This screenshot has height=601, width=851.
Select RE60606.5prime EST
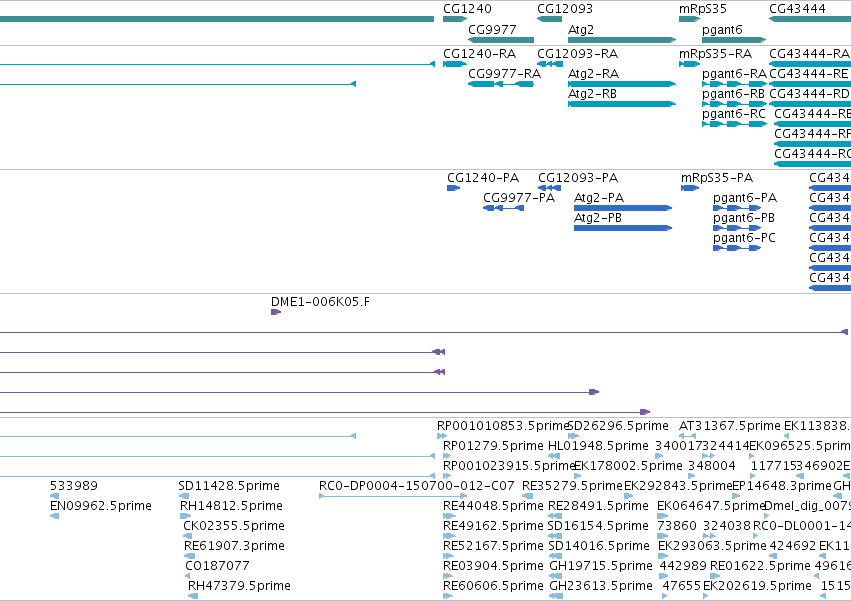point(448,596)
